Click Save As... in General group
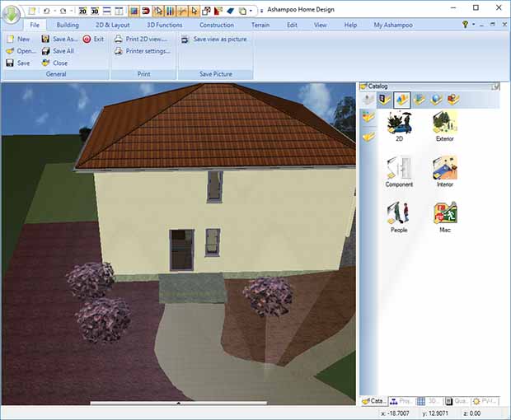 59,39
